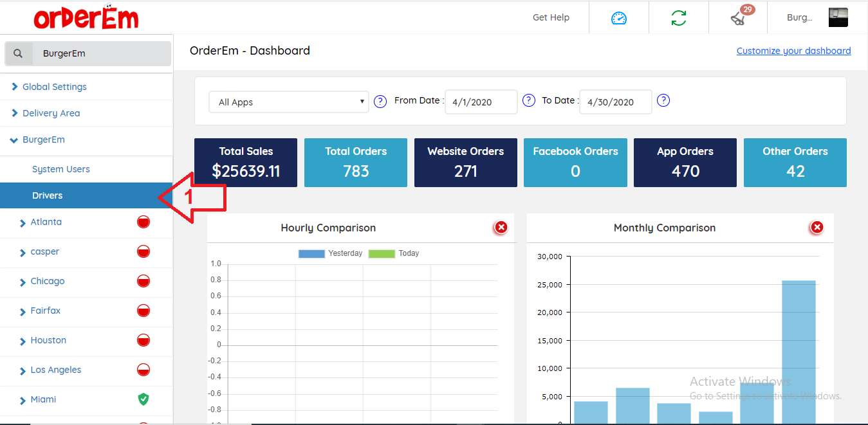Close the Hourly Comparison chart panel

tap(501, 228)
